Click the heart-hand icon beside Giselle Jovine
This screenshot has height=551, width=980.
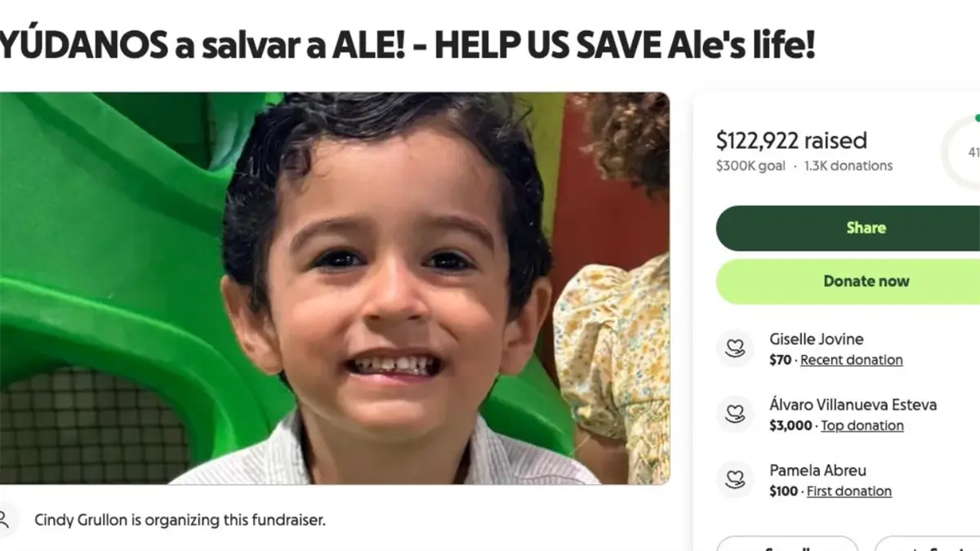pos(735,349)
